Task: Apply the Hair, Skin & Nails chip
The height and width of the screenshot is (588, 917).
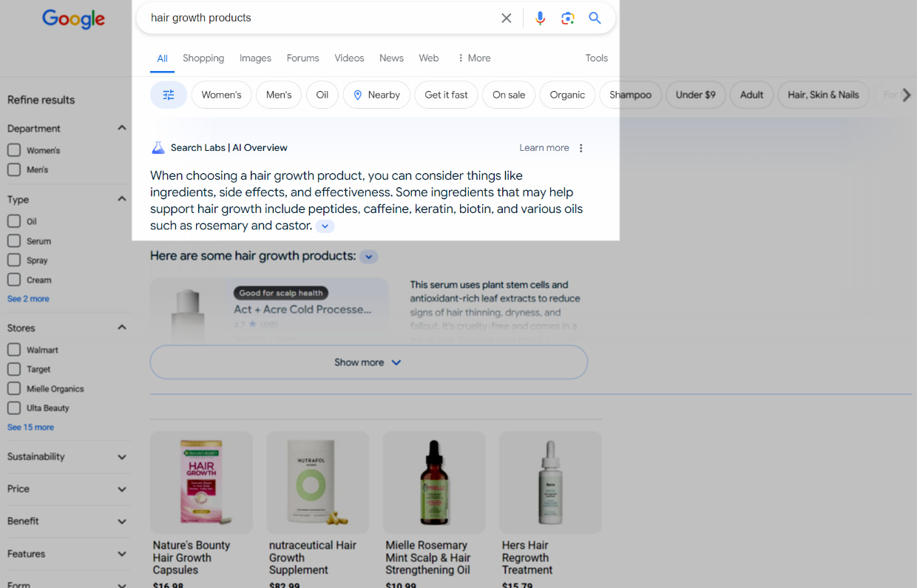Action: pos(824,95)
